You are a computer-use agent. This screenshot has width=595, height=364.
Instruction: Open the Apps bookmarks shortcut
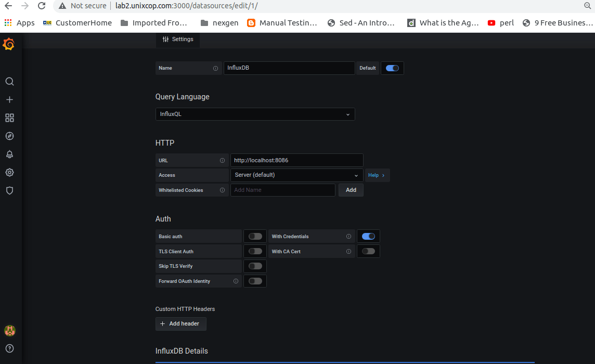tap(19, 23)
